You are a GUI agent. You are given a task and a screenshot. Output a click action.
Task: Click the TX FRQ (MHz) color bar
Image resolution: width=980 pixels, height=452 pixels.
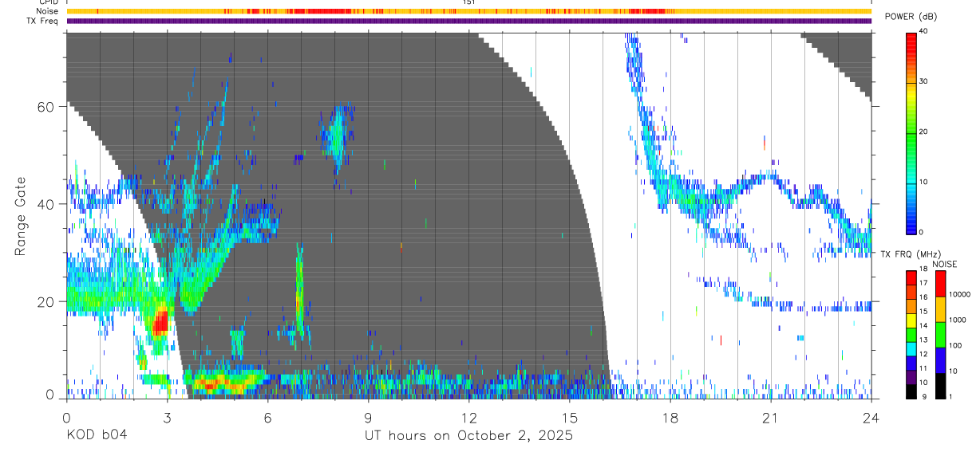coord(911,334)
